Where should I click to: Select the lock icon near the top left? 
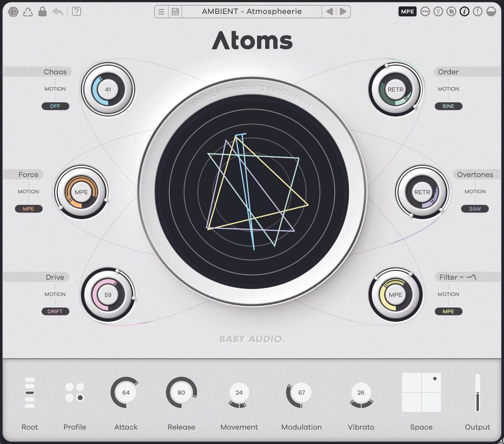(43, 11)
